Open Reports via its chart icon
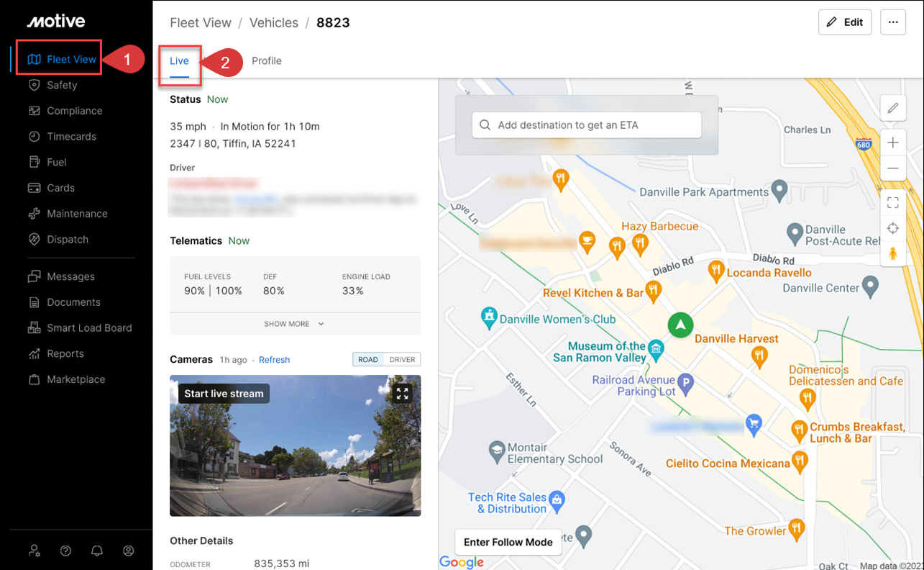924x570 pixels. (x=34, y=354)
